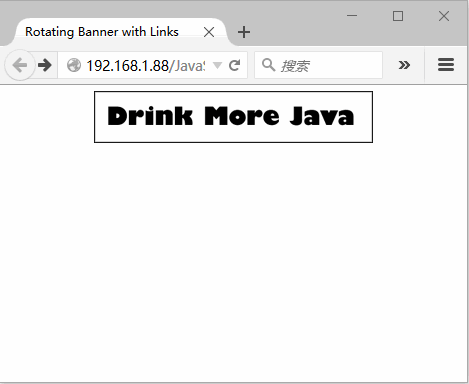Click the magnifying glass search icon
This screenshot has width=469, height=384.
268,65
